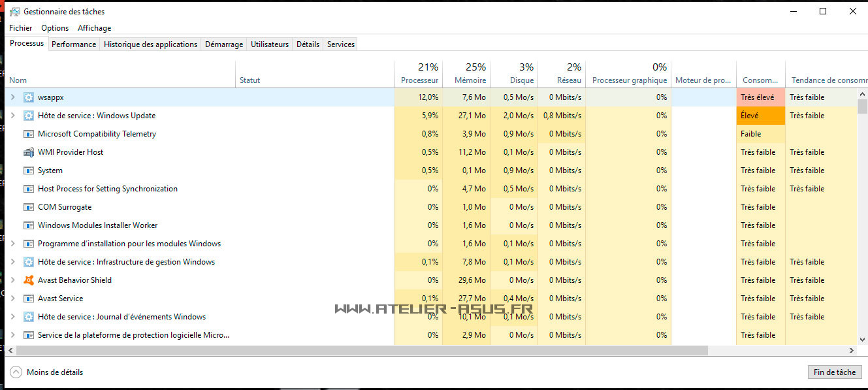868x390 pixels.
Task: Click the 0,8 Mbits/s network value
Action: pyautogui.click(x=562, y=116)
